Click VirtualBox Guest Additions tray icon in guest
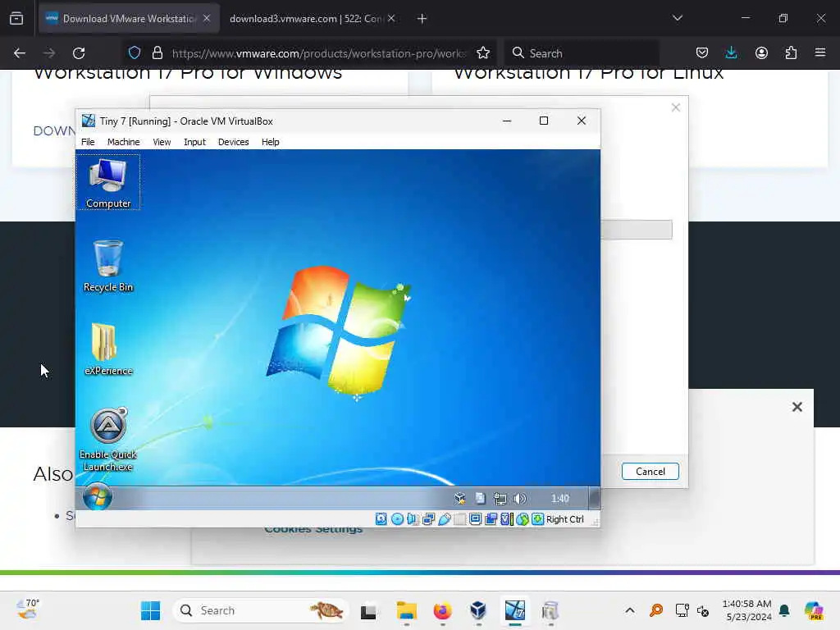This screenshot has width=840, height=630. click(459, 499)
